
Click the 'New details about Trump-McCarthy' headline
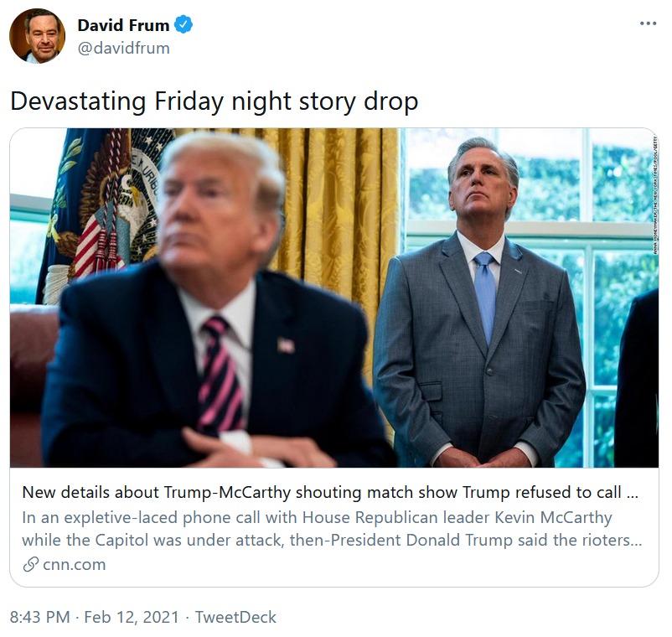[332, 493]
